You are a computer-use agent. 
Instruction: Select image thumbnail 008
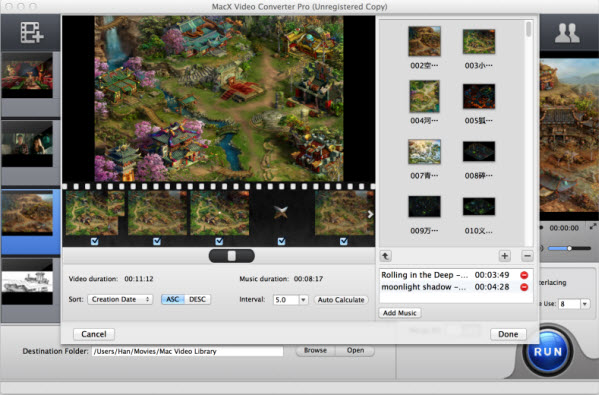479,151
